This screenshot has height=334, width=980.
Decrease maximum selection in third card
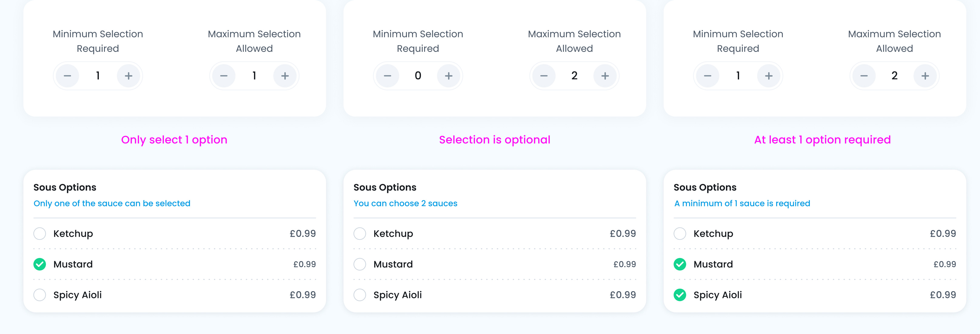tap(864, 76)
